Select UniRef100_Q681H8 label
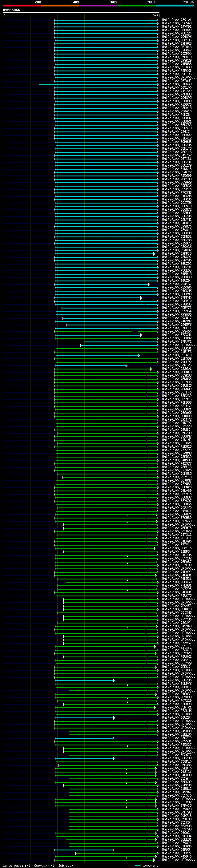 [177, 179]
